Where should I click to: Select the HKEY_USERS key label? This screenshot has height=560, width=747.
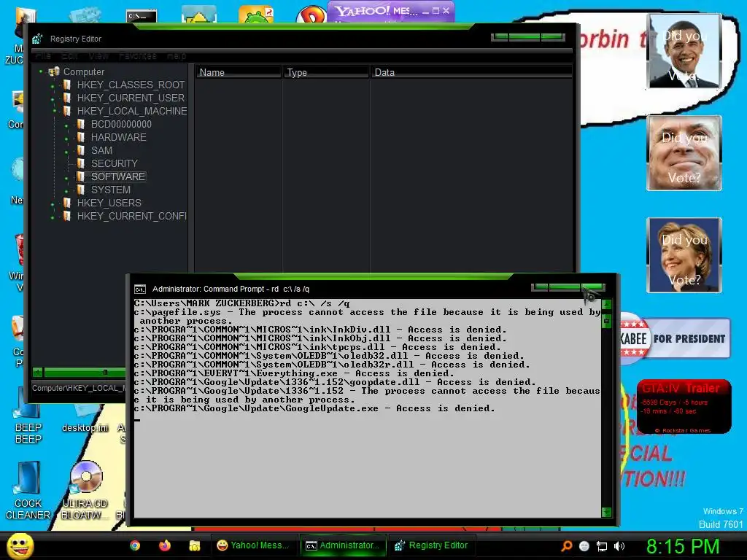click(x=109, y=203)
